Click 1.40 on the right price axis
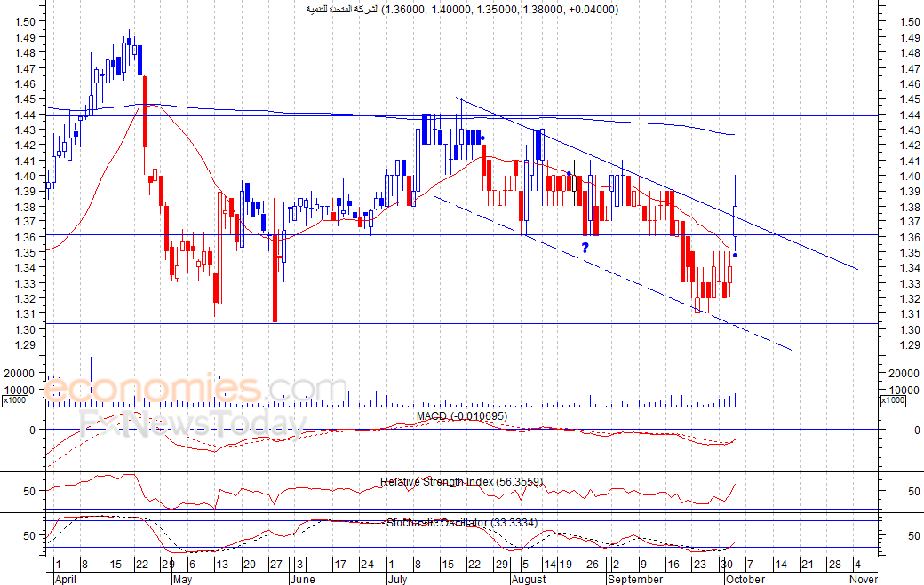This screenshot has width=924, height=585. coord(911,176)
